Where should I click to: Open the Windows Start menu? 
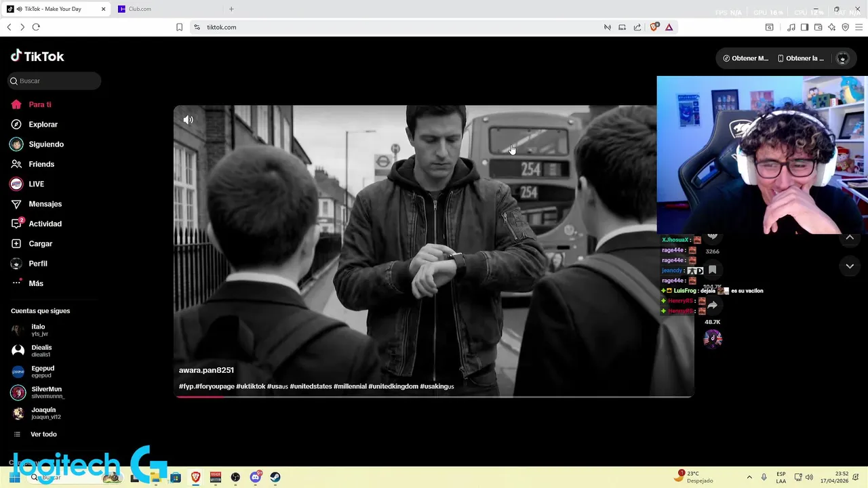14,477
